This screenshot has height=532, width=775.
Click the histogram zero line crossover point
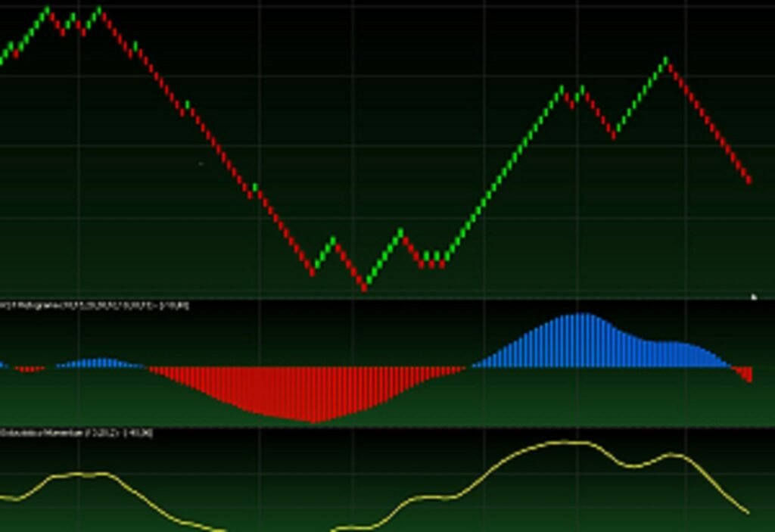click(x=469, y=369)
